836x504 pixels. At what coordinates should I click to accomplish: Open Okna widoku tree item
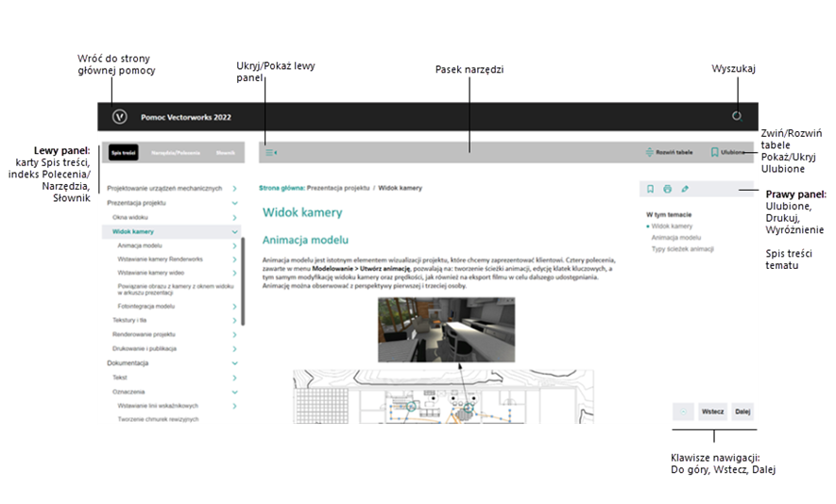point(130,217)
